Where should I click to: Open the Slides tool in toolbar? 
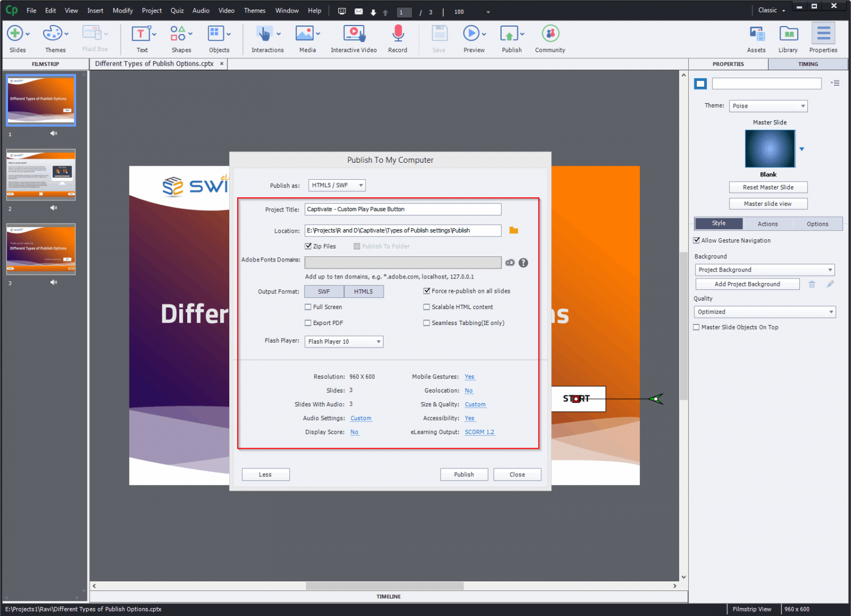(15, 33)
